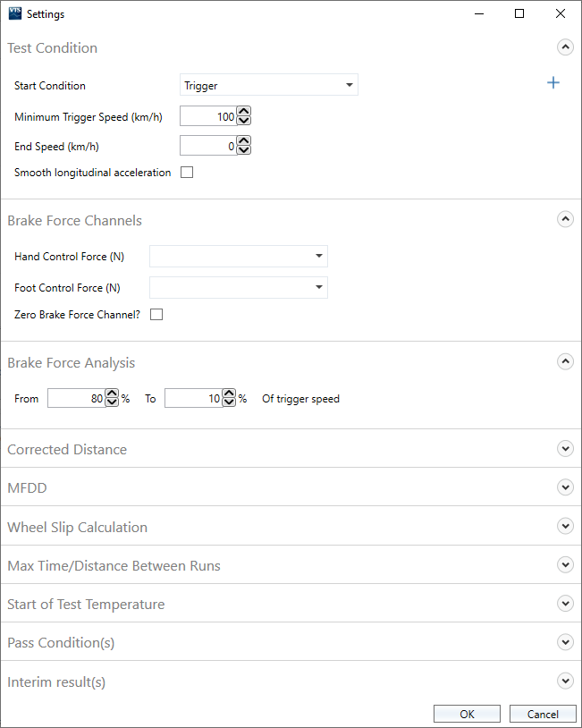Expand the Interim result(s) section
582x728 pixels.
pyautogui.click(x=564, y=681)
